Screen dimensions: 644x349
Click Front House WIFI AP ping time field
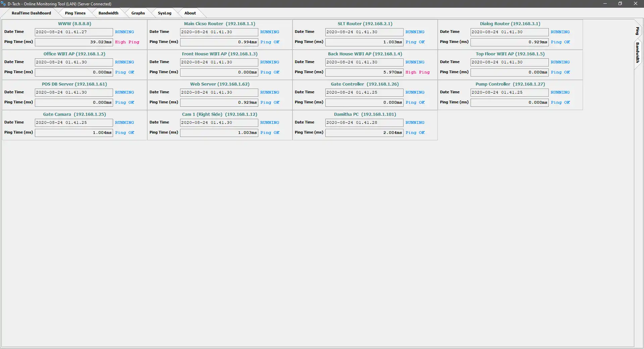click(x=219, y=72)
